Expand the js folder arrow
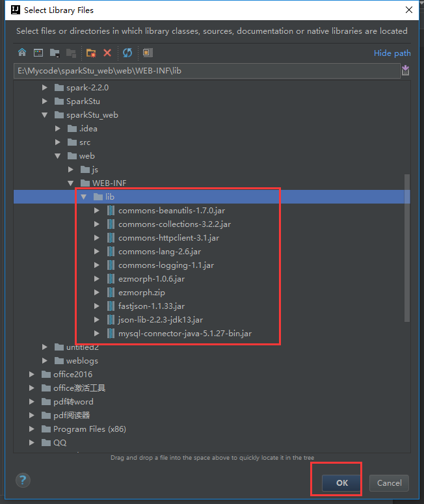This screenshot has height=504, width=424. pos(71,169)
